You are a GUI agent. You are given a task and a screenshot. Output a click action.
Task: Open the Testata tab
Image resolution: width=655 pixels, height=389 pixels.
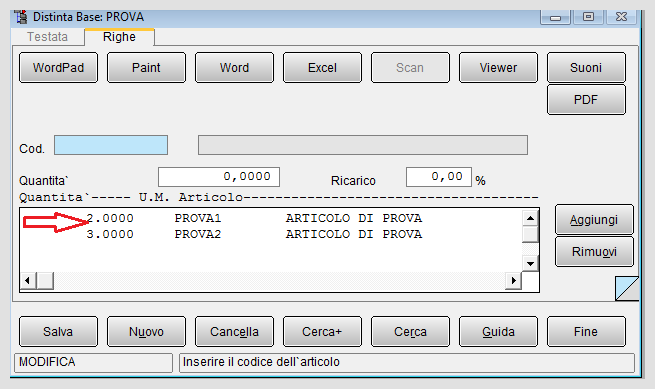[47, 37]
